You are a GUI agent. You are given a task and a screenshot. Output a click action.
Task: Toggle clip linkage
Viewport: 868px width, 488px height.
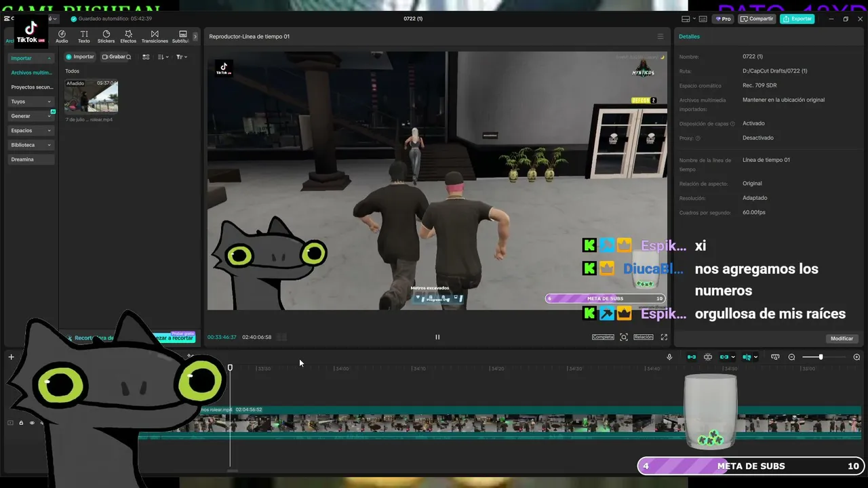[x=724, y=357]
